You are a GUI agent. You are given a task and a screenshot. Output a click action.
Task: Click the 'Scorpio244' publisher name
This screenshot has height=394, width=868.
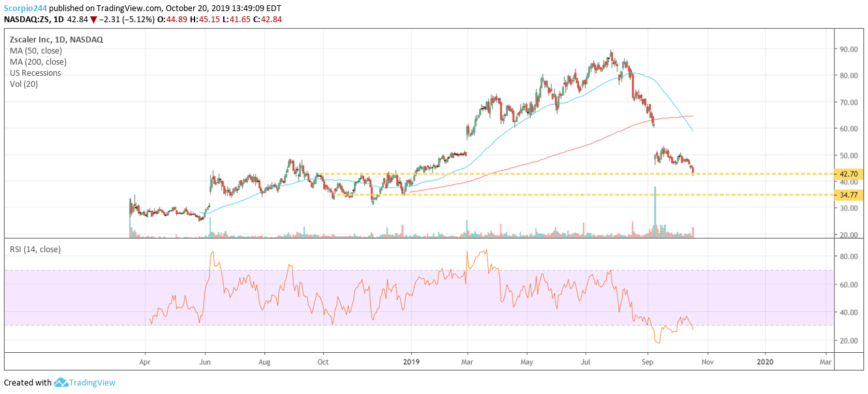(25, 8)
